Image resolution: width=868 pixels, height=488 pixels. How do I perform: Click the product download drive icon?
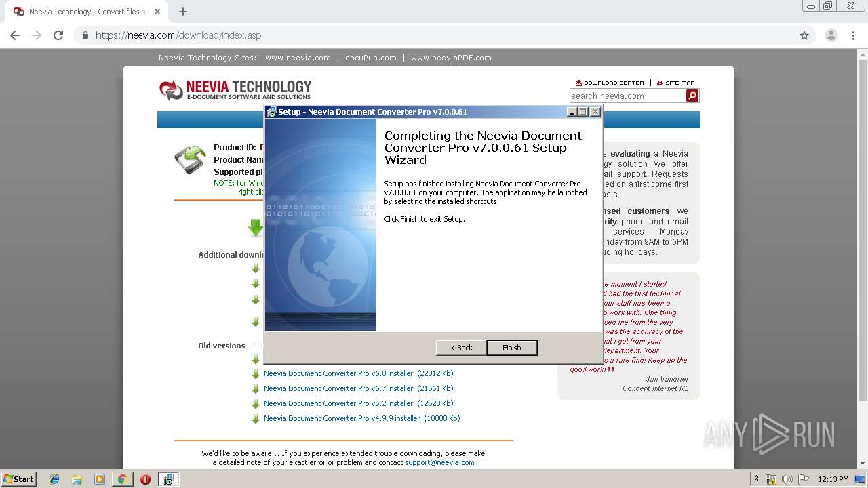click(191, 160)
